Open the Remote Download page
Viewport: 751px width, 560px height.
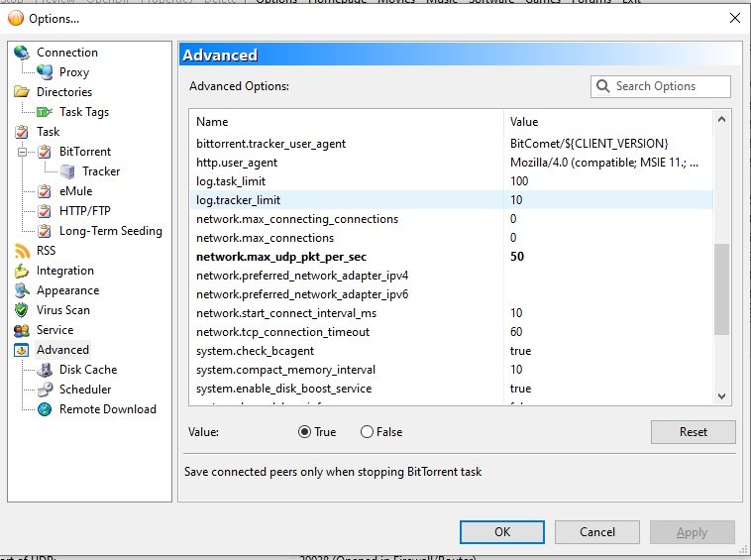(x=108, y=409)
